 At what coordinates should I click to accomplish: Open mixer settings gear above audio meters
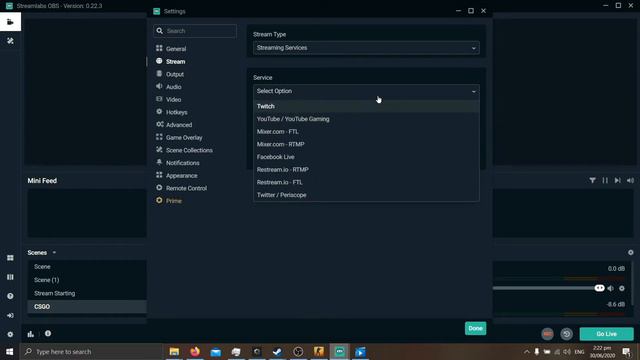pyautogui.click(x=631, y=253)
